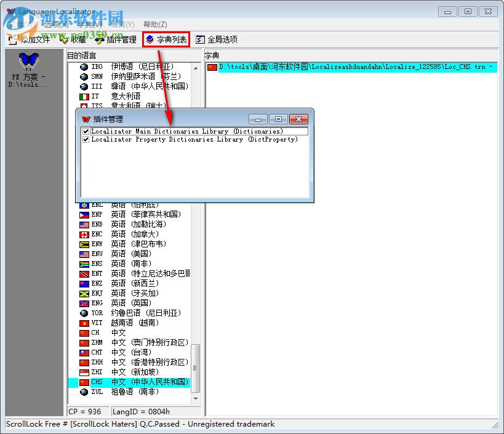Uncheck Localizator Main Dictionaries Library
Image resolution: width=504 pixels, height=434 pixels.
coord(85,131)
